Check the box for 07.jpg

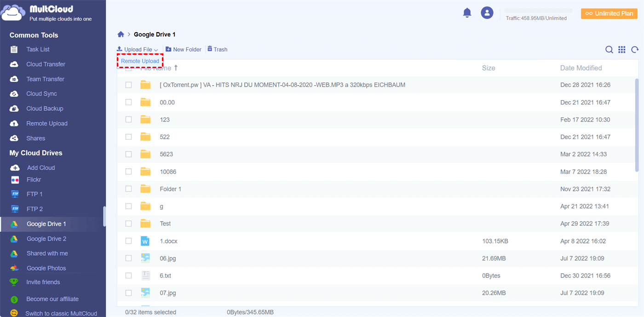(x=129, y=293)
